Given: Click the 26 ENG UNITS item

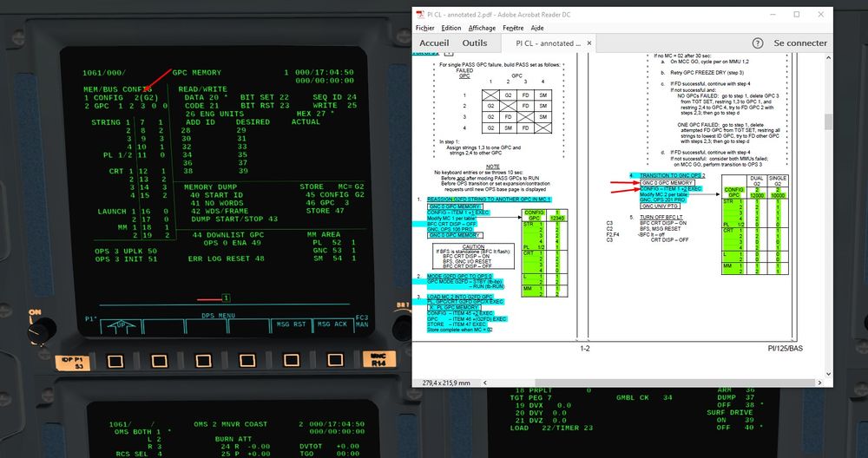Looking at the screenshot, I should point(214,114).
